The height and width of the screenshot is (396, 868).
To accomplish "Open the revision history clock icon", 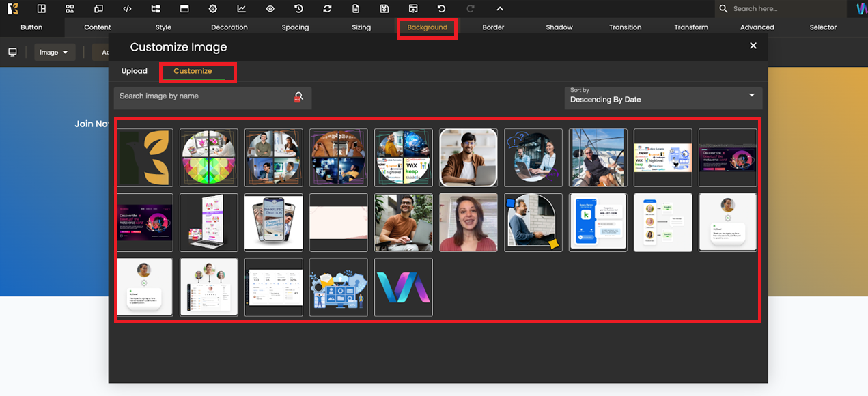I will click(x=299, y=9).
